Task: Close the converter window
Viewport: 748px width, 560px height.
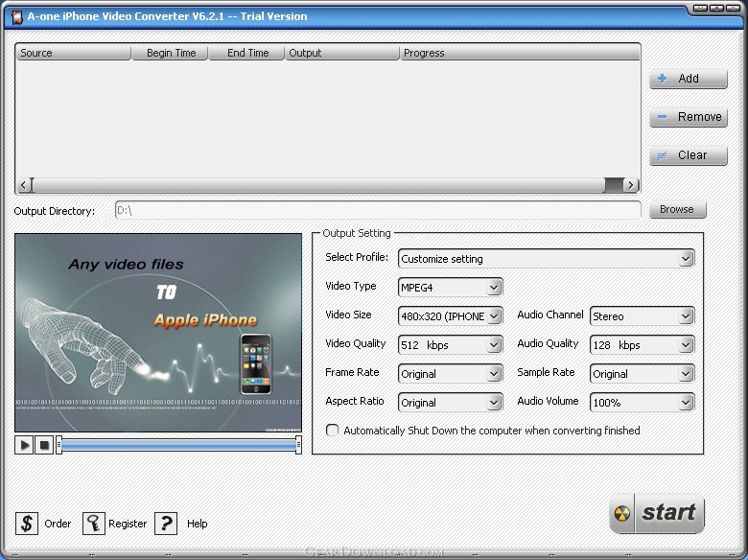Action: [x=733, y=8]
